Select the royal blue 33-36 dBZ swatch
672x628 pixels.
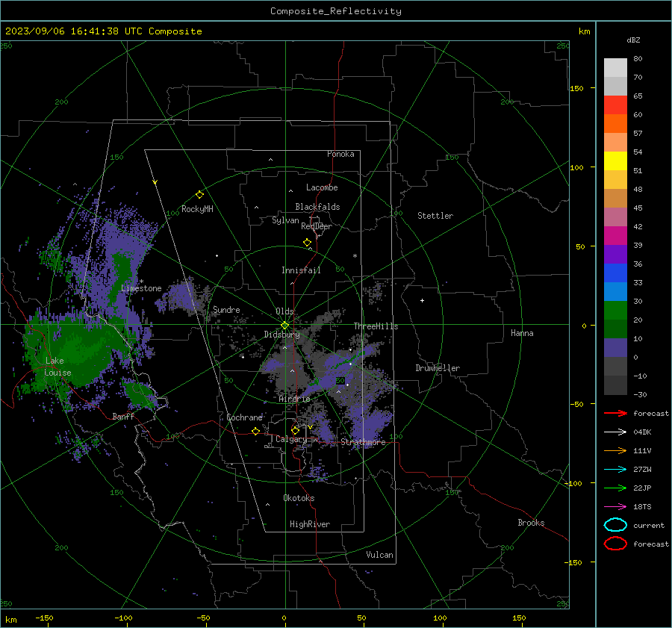click(x=615, y=273)
